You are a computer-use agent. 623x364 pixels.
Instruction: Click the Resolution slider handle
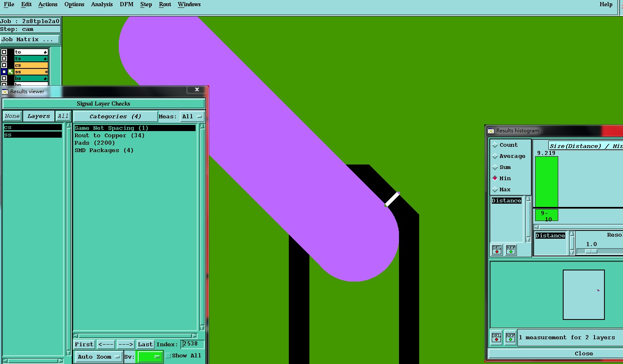pos(591,251)
